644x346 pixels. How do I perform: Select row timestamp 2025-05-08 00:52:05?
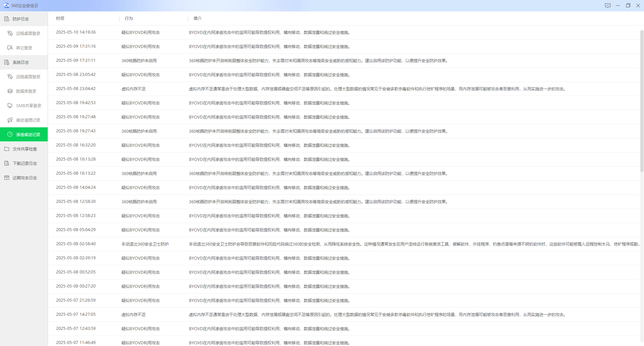76,272
